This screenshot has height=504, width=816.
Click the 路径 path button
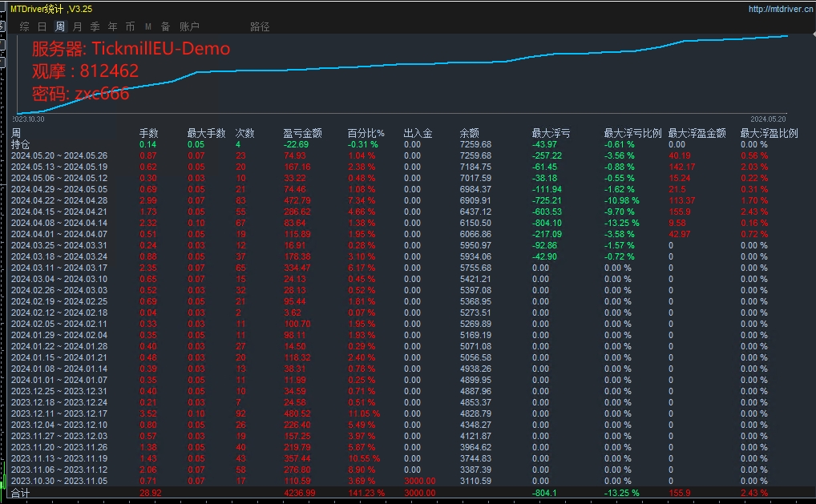(260, 26)
